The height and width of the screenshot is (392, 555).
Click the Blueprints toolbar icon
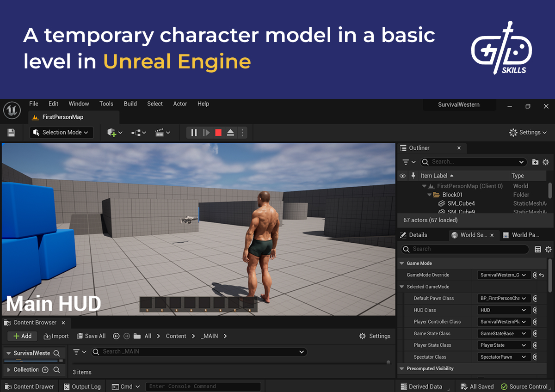136,132
